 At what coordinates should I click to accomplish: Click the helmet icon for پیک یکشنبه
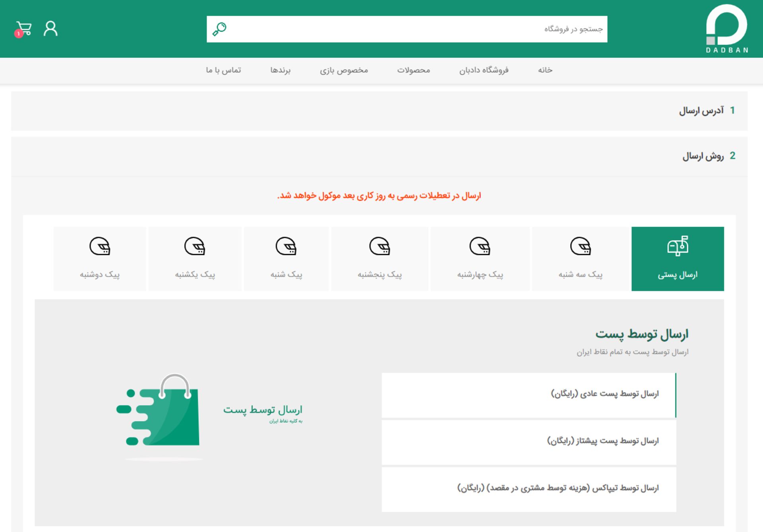194,246
